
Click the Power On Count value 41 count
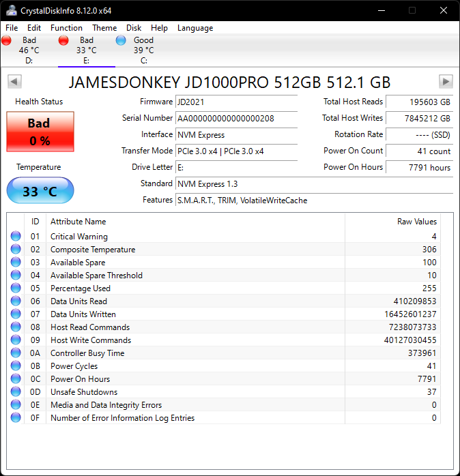pos(419,151)
